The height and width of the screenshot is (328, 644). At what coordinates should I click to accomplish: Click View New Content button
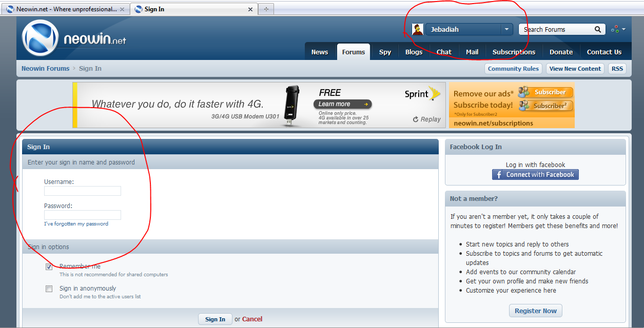(575, 69)
